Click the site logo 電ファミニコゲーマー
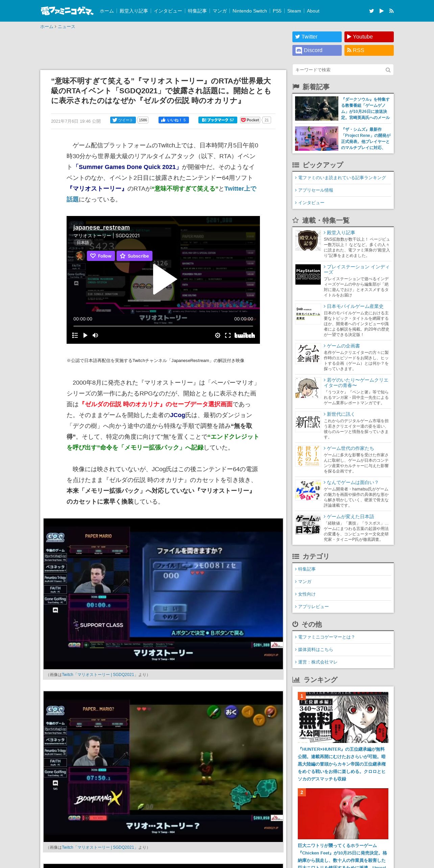This screenshot has width=434, height=868. pos(67,11)
